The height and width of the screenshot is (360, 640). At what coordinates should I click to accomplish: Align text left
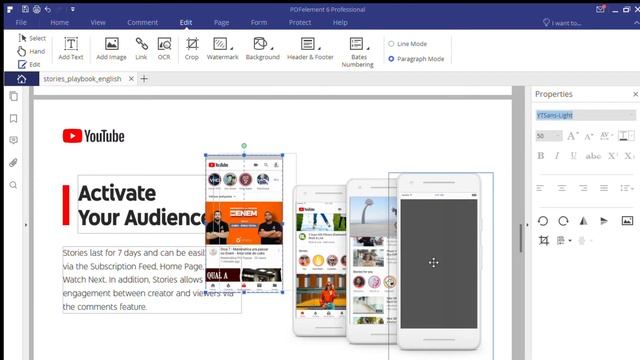[x=540, y=188]
